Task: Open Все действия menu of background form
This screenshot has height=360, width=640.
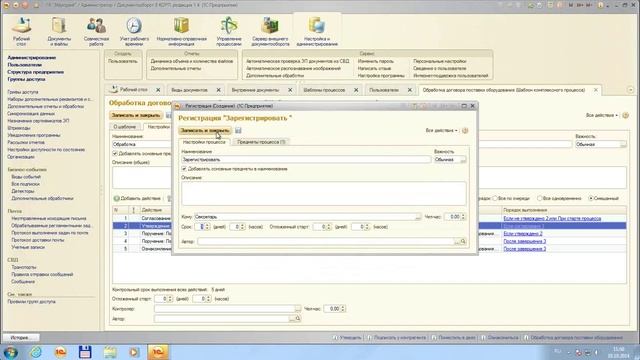Action: click(x=602, y=116)
